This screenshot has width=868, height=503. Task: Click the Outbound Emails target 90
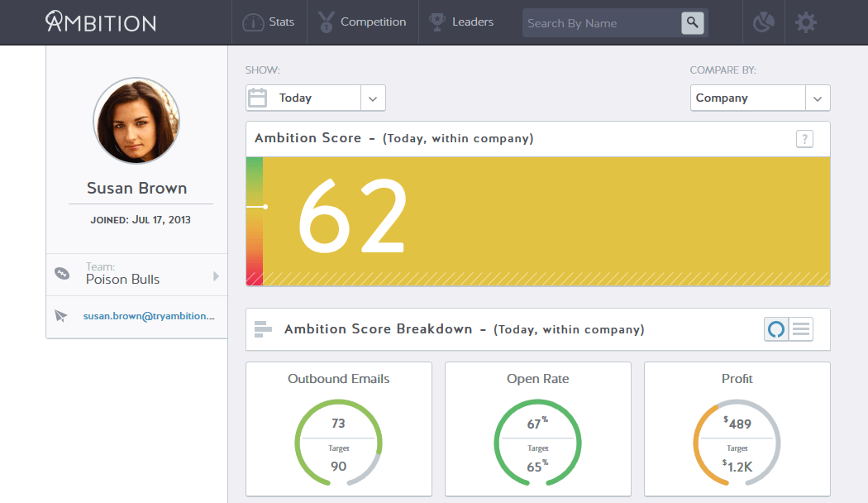pyautogui.click(x=339, y=467)
